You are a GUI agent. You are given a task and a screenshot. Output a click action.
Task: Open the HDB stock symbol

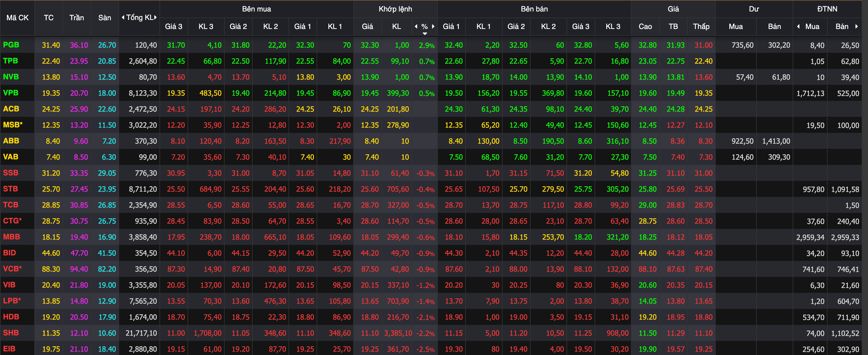[x=11, y=317]
